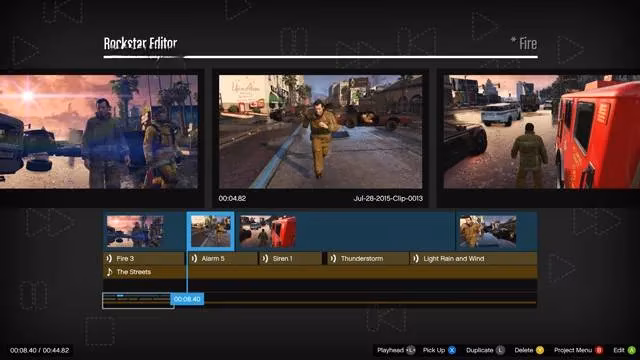Image resolution: width=640 pixels, height=360 pixels.
Task: Select the Siren 1 ambient track
Action: [x=291, y=258]
